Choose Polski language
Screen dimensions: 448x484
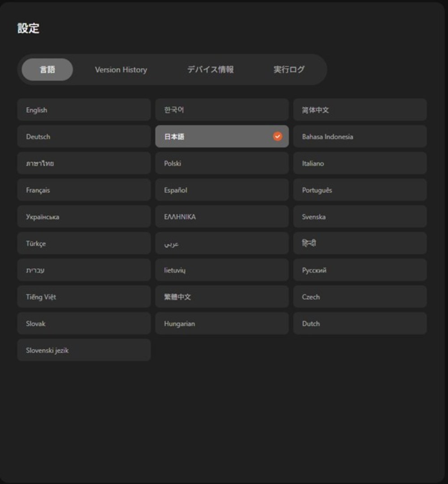point(222,163)
